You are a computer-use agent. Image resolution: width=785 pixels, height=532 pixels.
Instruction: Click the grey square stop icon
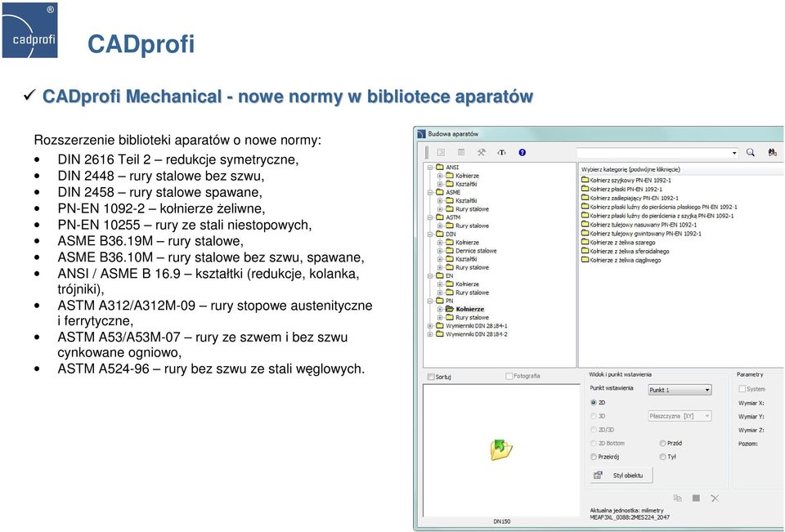696,498
